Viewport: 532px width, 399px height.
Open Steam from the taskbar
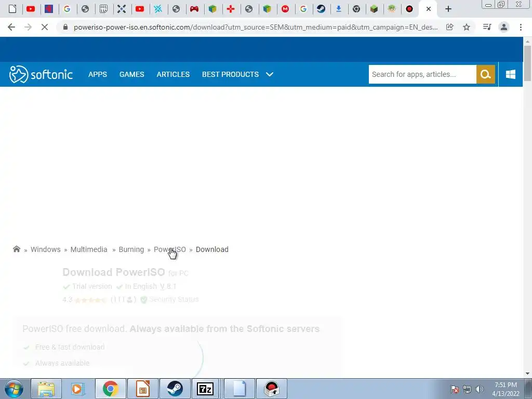[175, 389]
